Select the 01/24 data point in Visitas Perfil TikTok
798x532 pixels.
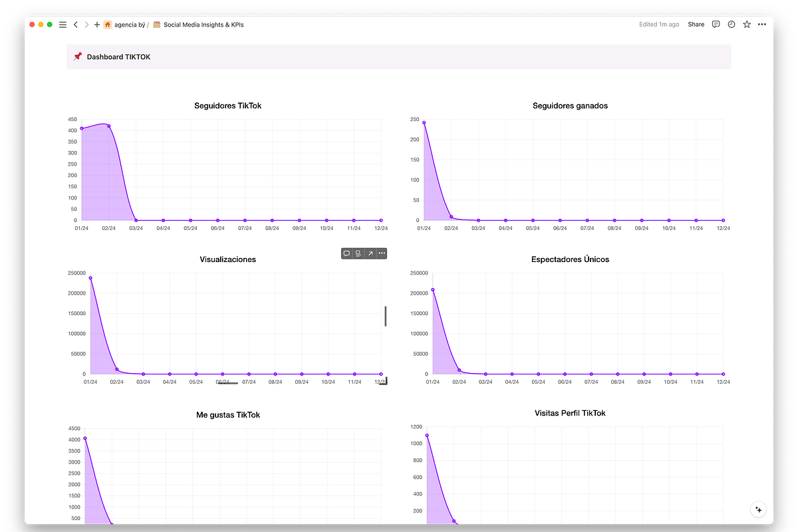[427, 436]
